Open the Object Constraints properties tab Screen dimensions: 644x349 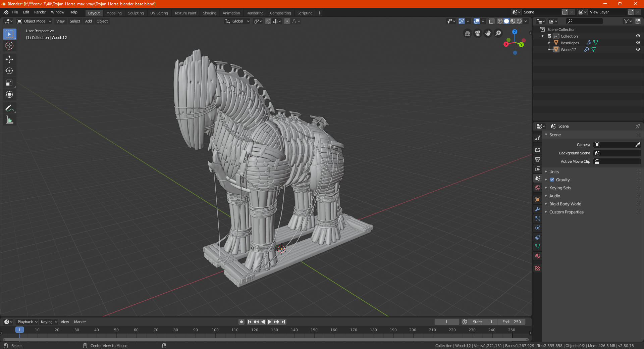[x=538, y=237]
